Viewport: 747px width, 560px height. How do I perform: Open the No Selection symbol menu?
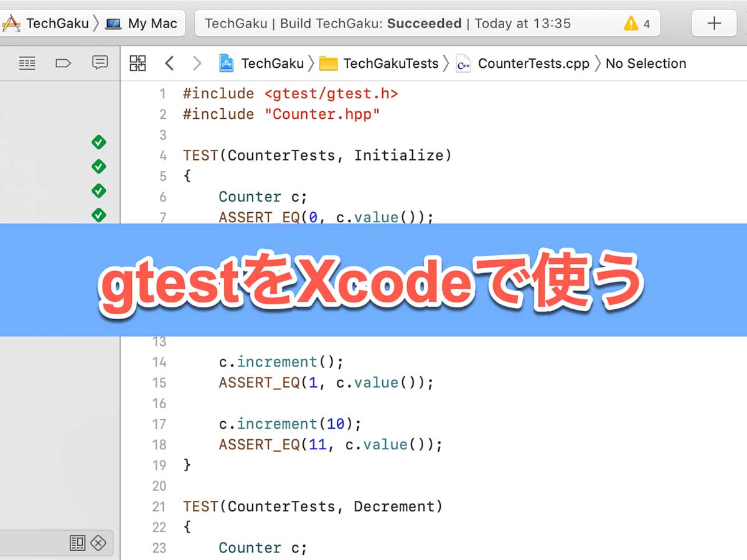click(646, 63)
